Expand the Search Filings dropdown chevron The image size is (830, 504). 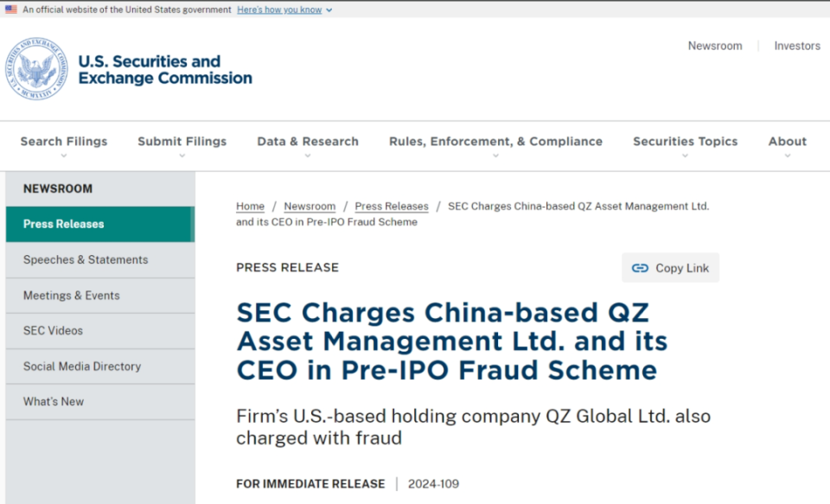point(63,156)
